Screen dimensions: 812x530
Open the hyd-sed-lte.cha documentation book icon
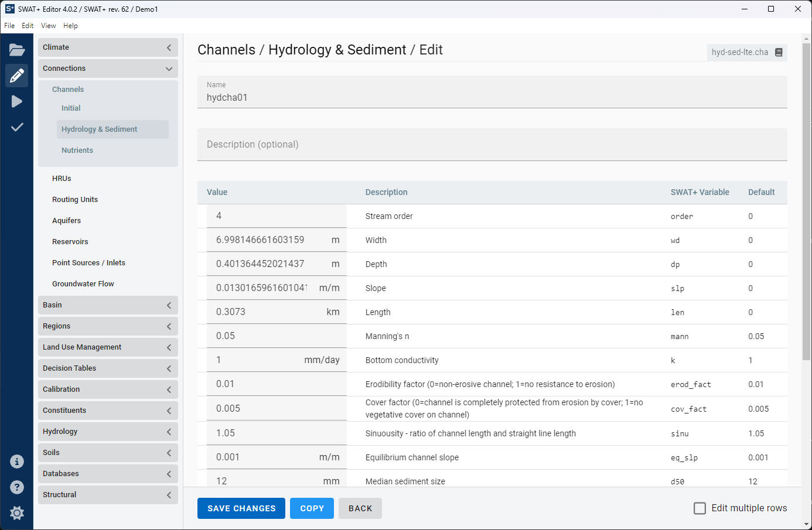[779, 52]
